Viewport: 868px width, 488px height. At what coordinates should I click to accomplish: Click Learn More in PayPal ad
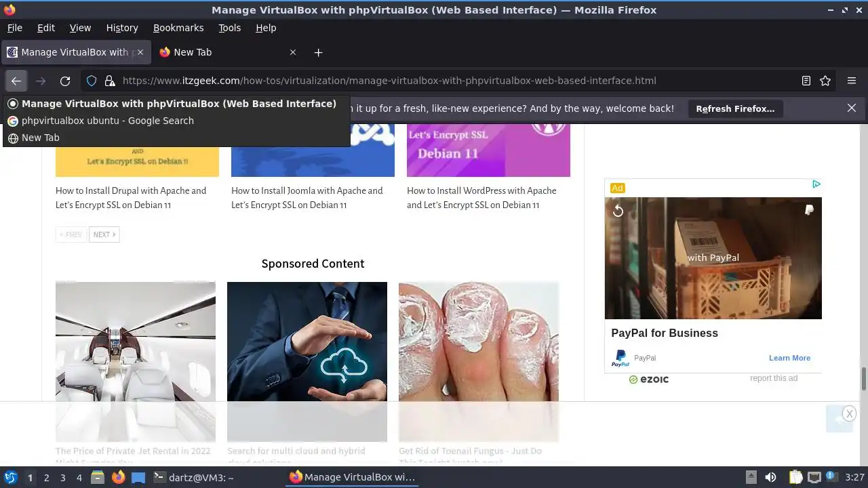[789, 358]
